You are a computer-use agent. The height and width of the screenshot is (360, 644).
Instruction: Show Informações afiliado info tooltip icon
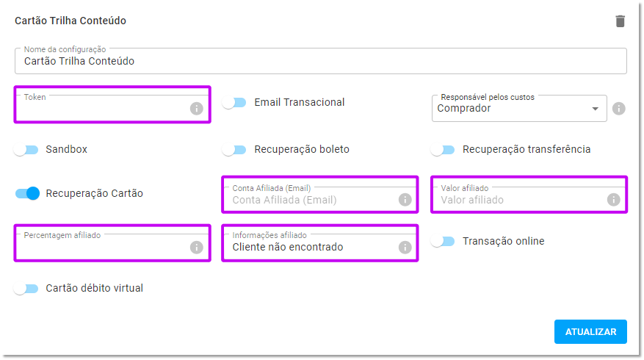(405, 247)
